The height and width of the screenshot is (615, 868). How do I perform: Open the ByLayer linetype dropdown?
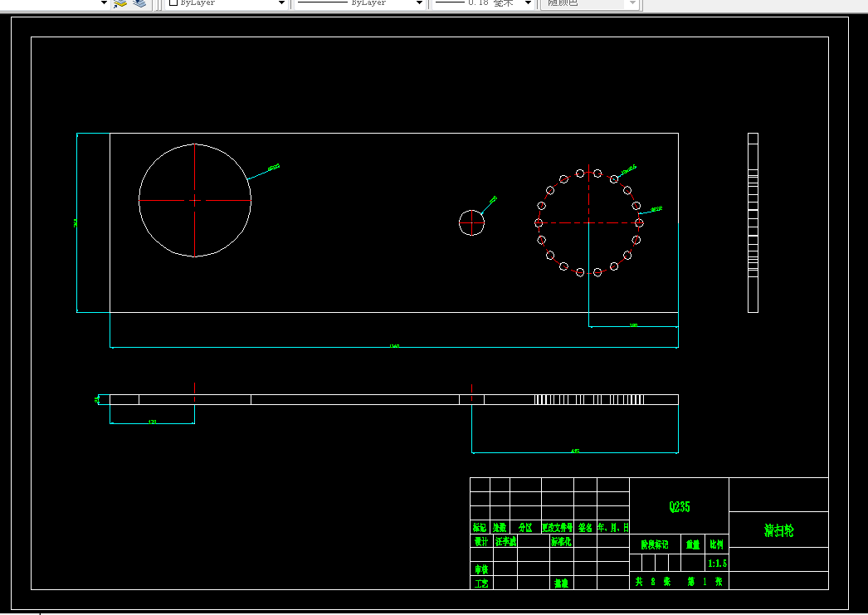click(x=359, y=2)
